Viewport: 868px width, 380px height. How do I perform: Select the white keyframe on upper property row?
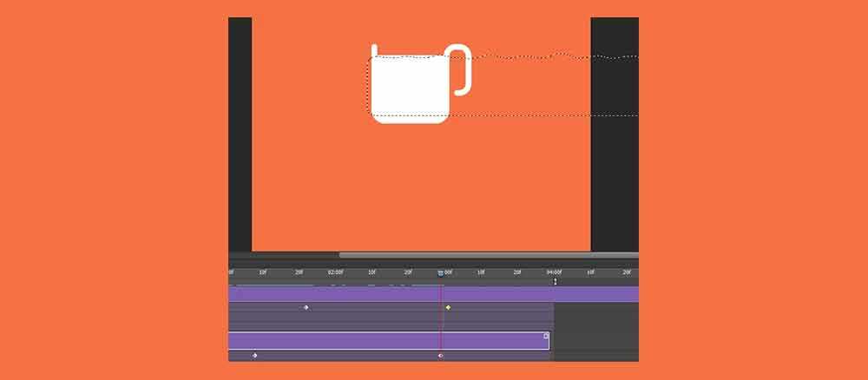(x=306, y=307)
